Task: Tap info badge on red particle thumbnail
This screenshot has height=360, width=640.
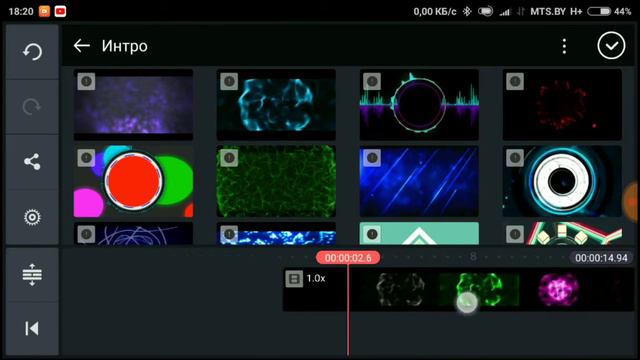Action: (515, 81)
